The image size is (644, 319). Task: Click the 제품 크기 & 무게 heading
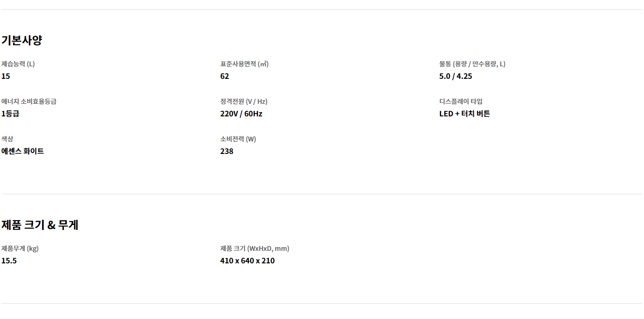click(x=40, y=225)
